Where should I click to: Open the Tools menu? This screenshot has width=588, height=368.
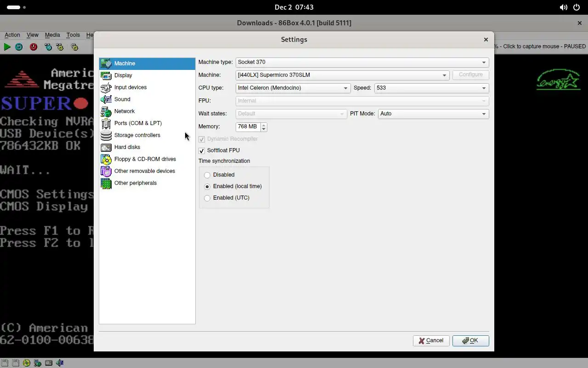pyautogui.click(x=73, y=35)
